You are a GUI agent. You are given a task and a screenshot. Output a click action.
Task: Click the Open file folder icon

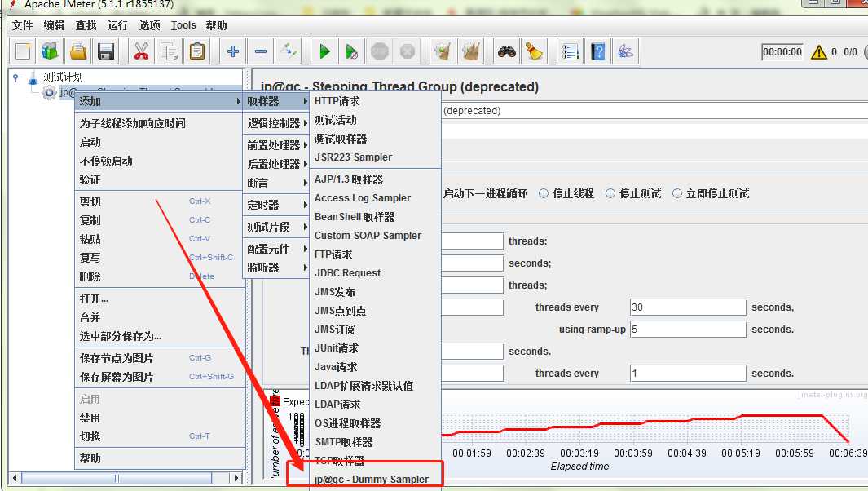pyautogui.click(x=78, y=51)
